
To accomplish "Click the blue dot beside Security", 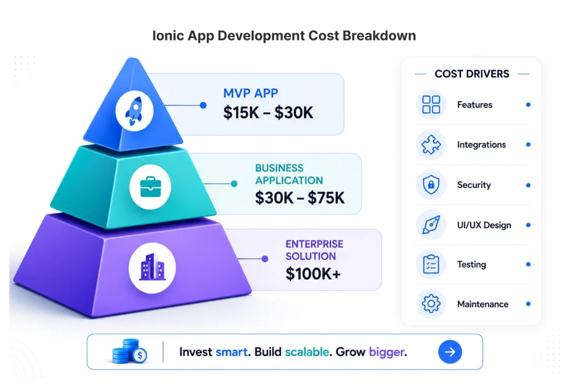I will tap(528, 185).
